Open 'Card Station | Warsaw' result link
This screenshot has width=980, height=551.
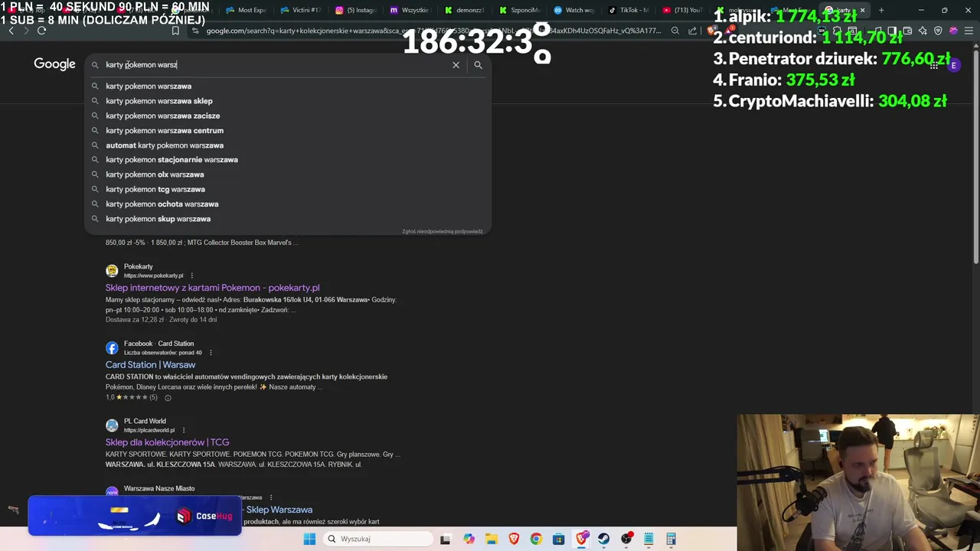pyautogui.click(x=150, y=365)
